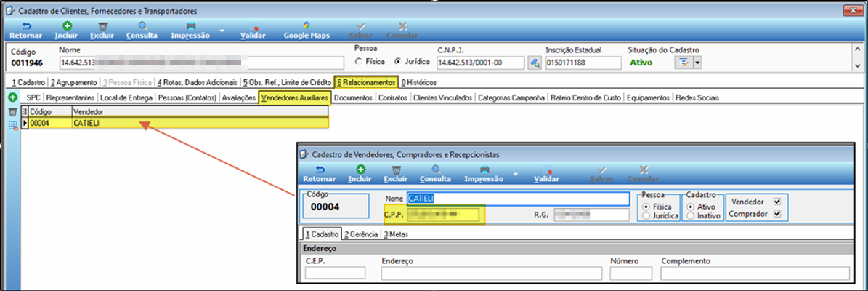Click the Situação do Cadastro edit icon
Viewport: 868px width, 291px height.
tap(684, 63)
